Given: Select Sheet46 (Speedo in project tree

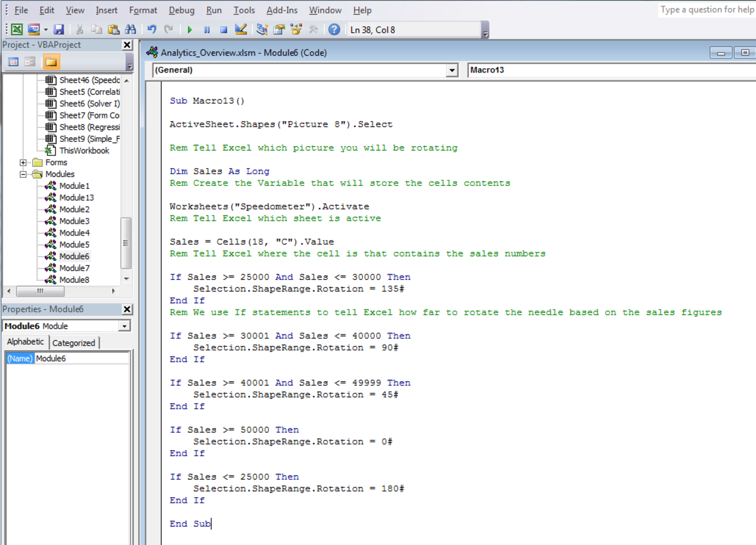Looking at the screenshot, I should click(x=89, y=80).
